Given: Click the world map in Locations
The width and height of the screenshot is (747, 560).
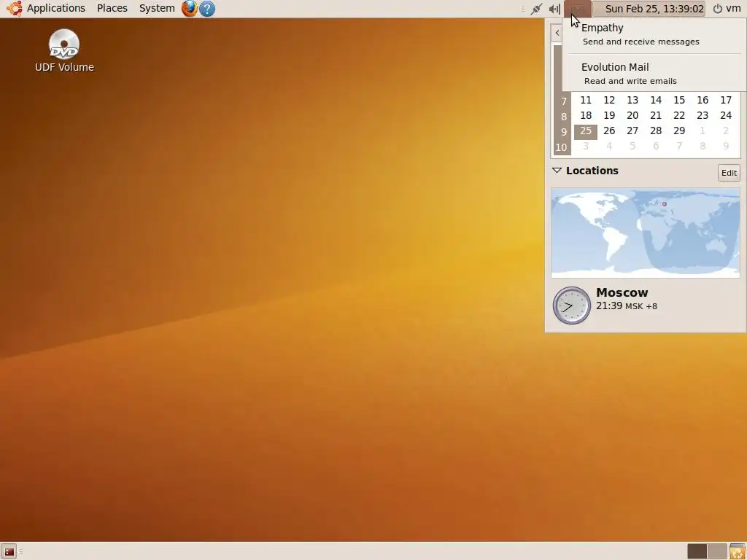Looking at the screenshot, I should (x=646, y=233).
